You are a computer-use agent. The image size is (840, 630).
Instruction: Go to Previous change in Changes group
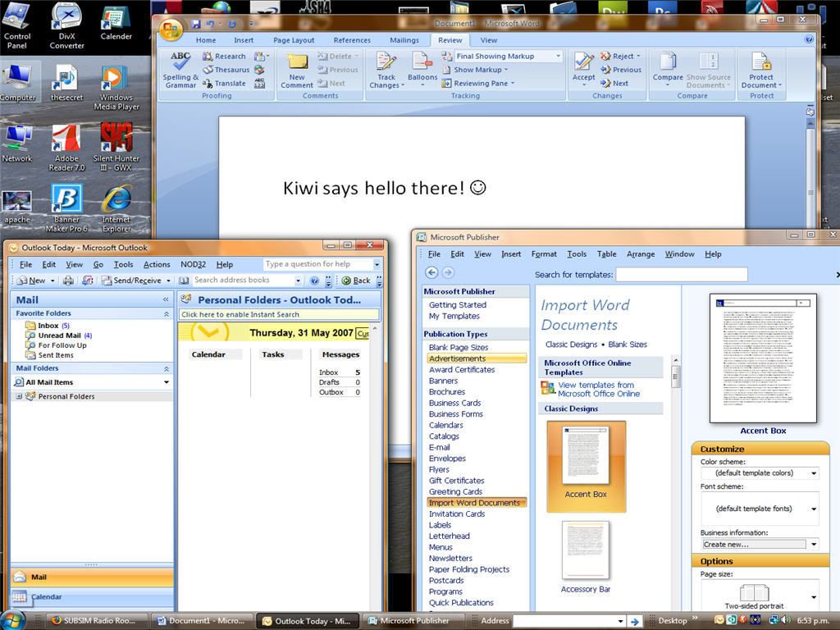(621, 70)
